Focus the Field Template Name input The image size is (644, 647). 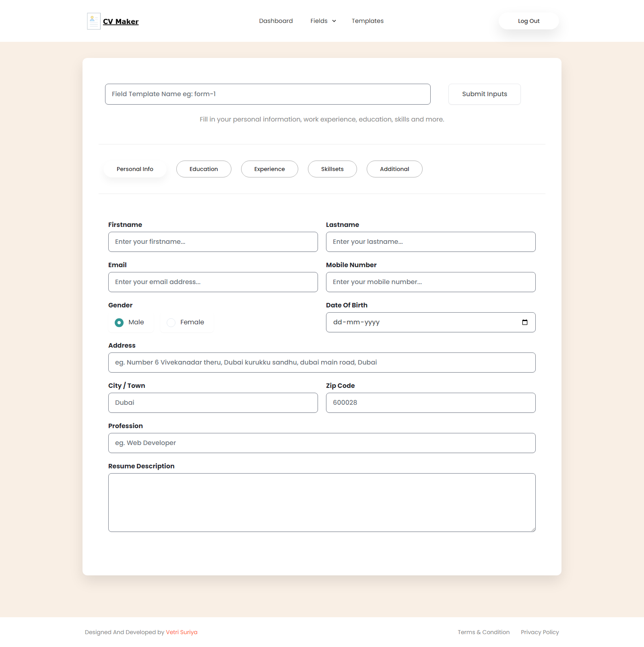pos(268,94)
